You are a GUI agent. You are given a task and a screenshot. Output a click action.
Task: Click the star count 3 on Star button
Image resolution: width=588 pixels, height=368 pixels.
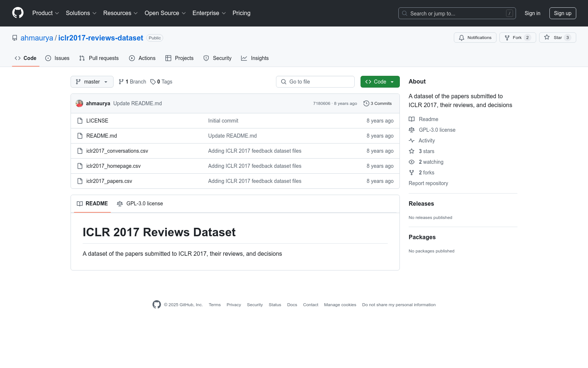(567, 38)
